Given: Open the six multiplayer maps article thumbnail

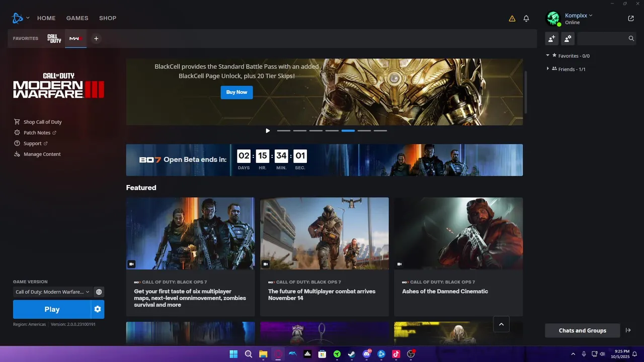Looking at the screenshot, I should (190, 233).
